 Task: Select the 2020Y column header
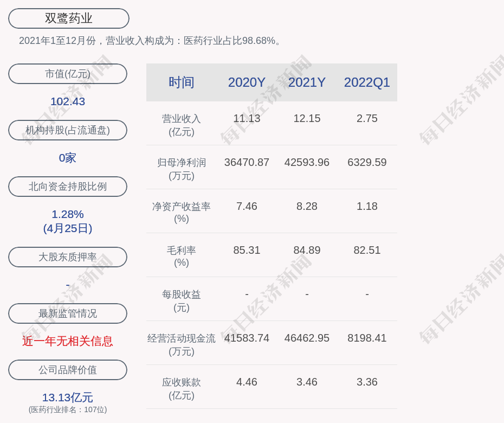[x=247, y=82]
